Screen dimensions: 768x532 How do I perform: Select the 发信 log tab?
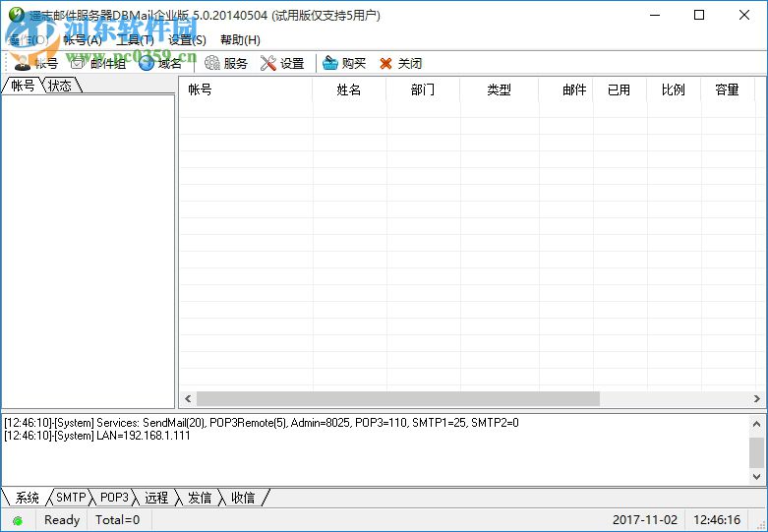pos(200,498)
